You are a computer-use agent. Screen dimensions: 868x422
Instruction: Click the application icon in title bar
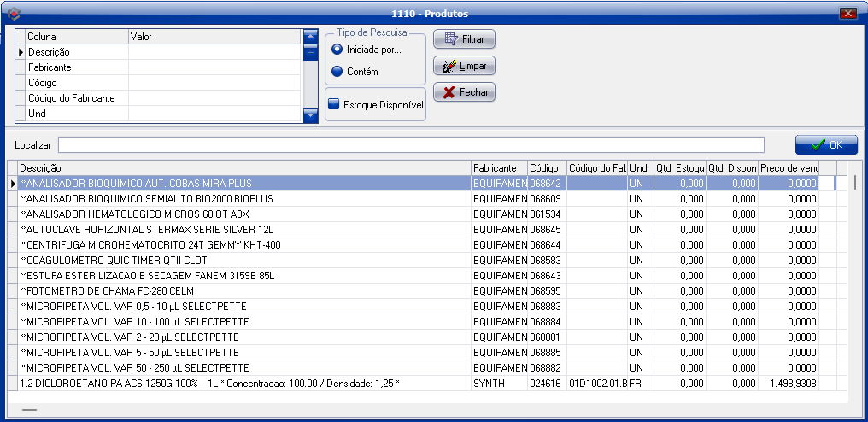click(x=11, y=13)
